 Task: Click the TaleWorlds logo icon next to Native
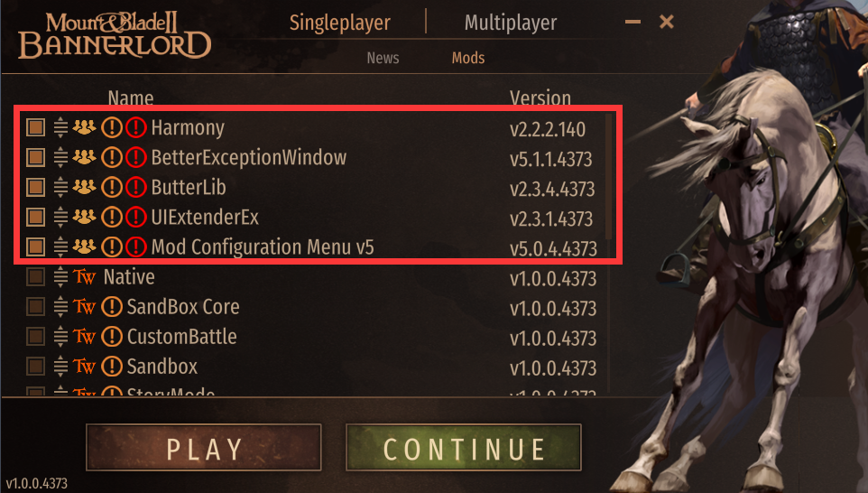(x=84, y=277)
